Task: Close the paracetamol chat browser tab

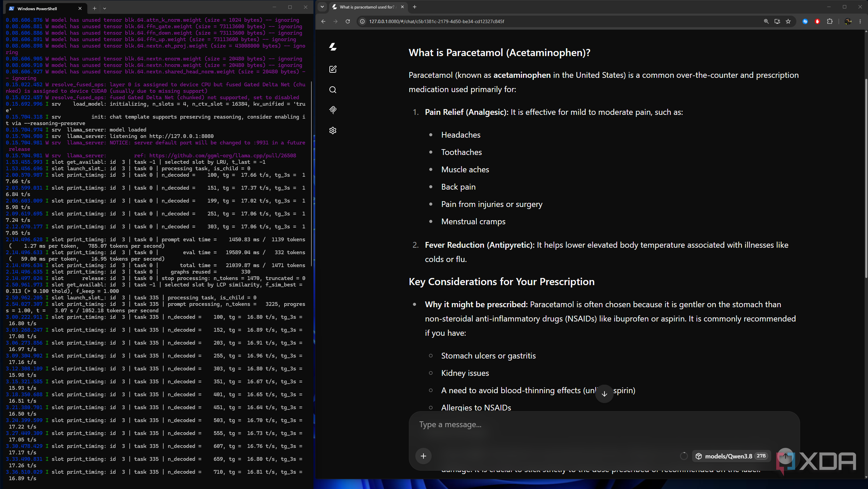Action: tap(402, 7)
